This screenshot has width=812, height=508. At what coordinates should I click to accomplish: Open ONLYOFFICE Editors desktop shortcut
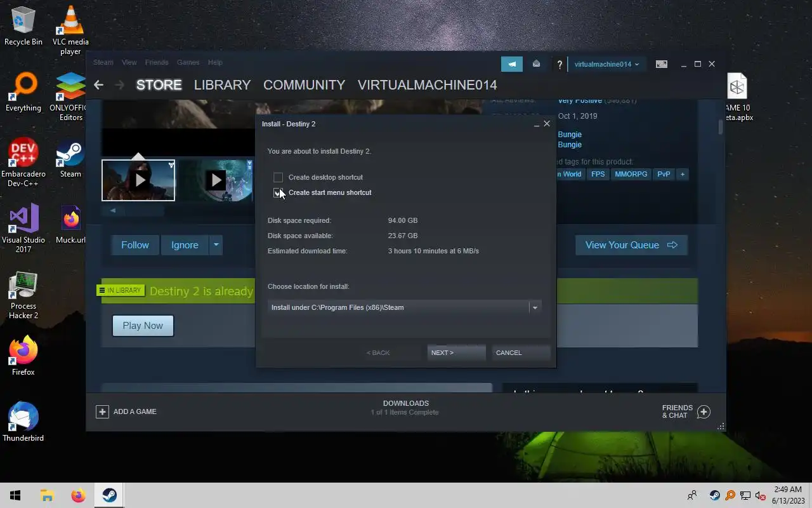tap(70, 97)
